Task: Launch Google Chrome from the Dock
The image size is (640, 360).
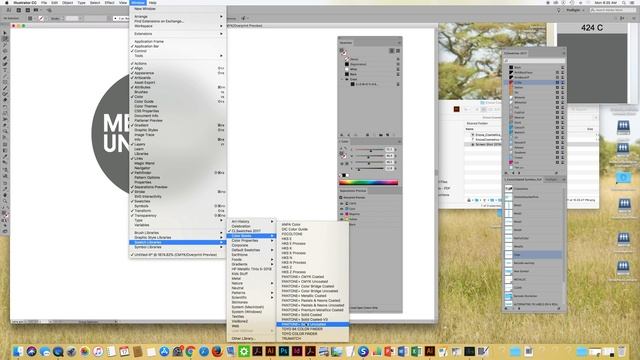Action: coord(191,351)
